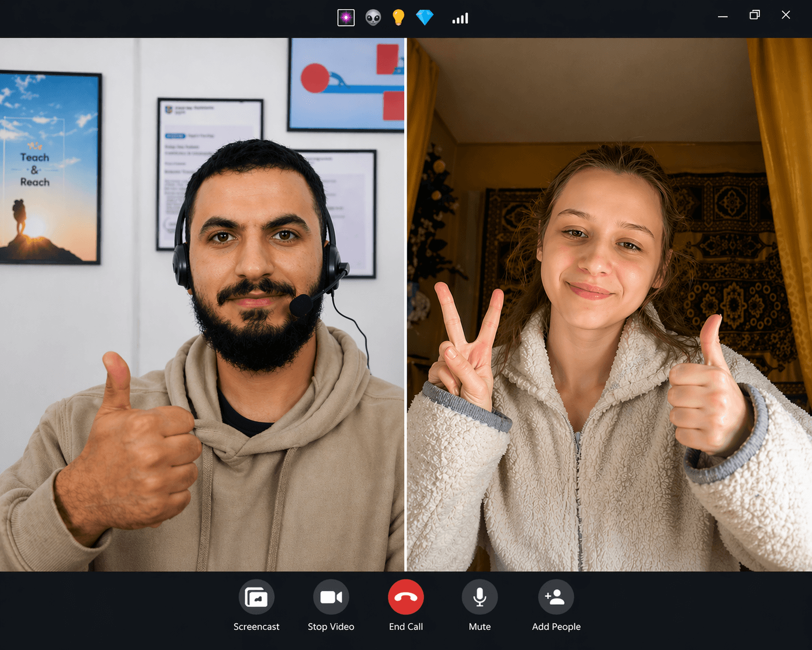This screenshot has width=812, height=650.
Task: Check the signal strength bars indicator
Action: tap(460, 19)
